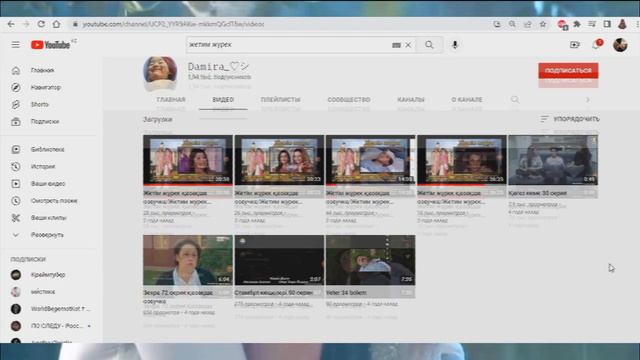
Task: Open мистика subscription channel
Action: point(43,292)
